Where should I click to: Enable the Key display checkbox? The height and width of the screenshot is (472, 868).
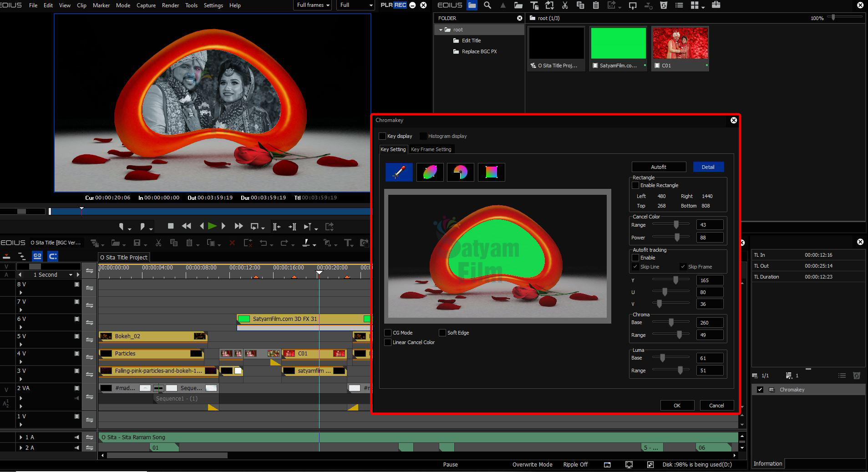coord(382,136)
